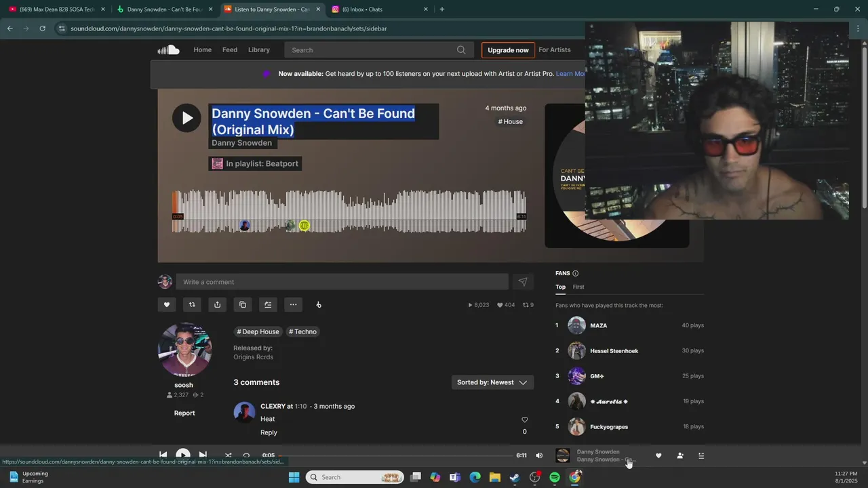Mute with the volume speaker icon
Image resolution: width=868 pixels, height=488 pixels.
click(539, 455)
